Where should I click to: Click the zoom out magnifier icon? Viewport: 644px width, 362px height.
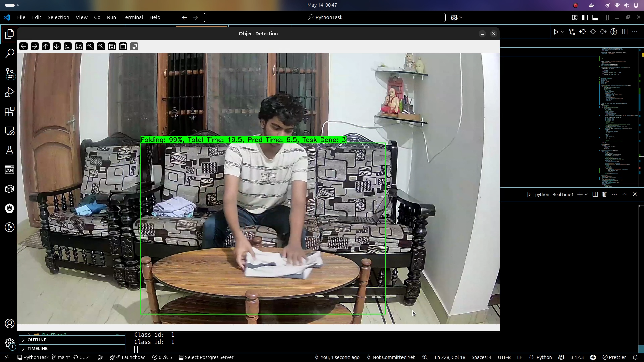[101, 46]
